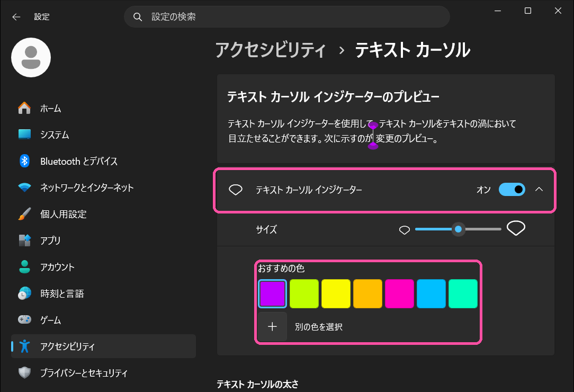Open 個人用設定 page
Screen dimensions: 574x392
(x=103, y=214)
